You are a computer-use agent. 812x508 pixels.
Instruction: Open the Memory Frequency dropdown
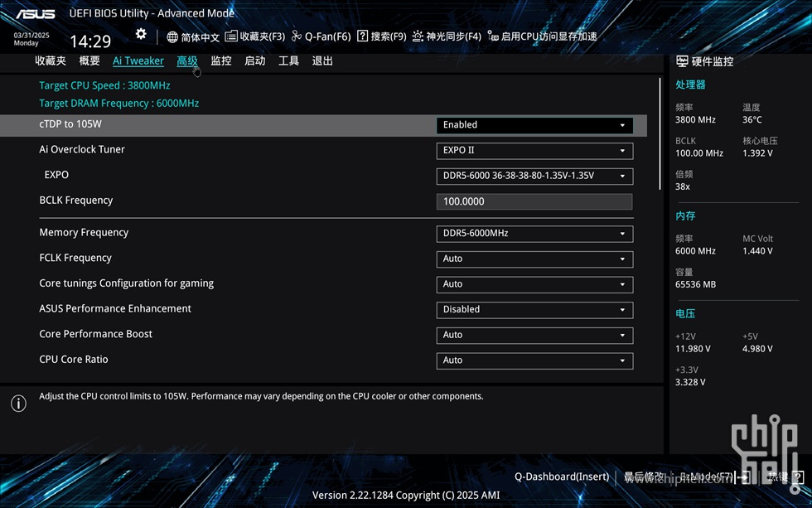tap(534, 234)
